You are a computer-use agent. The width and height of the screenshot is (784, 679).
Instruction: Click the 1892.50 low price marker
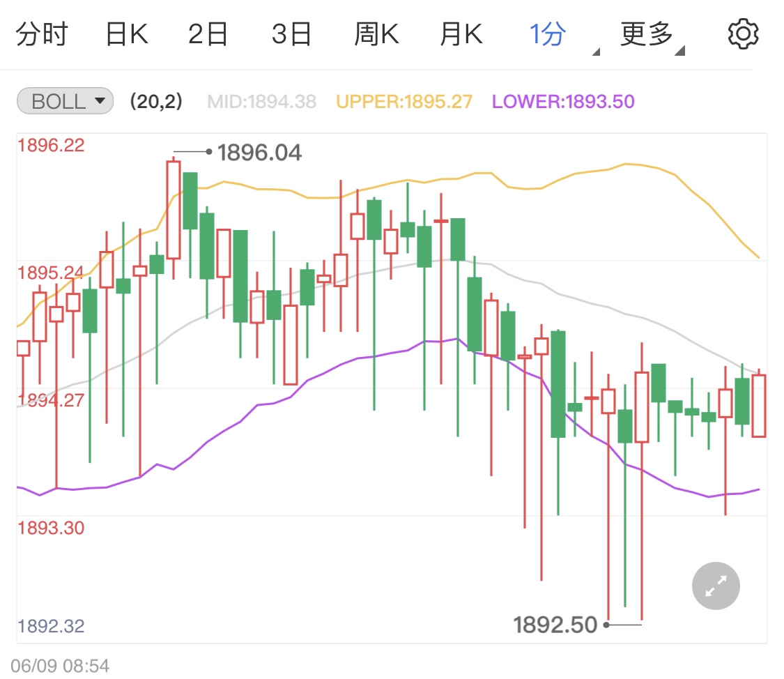555,625
